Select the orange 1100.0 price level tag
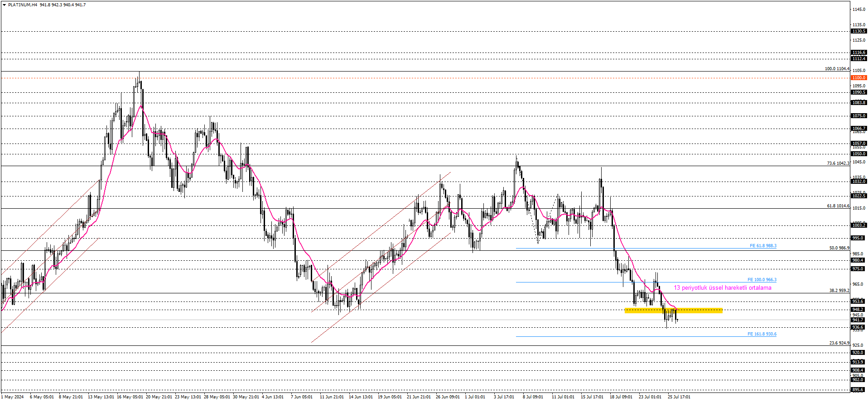This screenshot has width=868, height=402. tap(859, 78)
